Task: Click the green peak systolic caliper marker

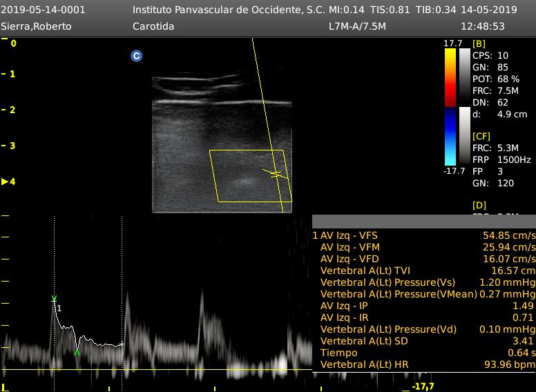Action: coord(54,299)
